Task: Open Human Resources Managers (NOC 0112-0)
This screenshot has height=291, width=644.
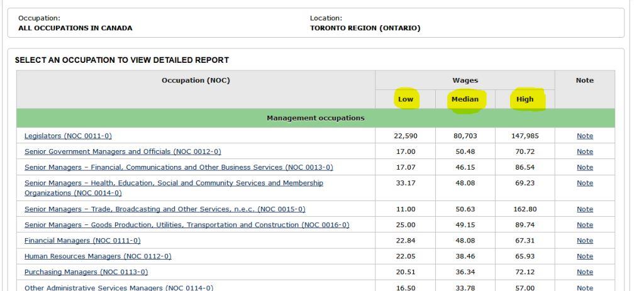Action: pyautogui.click(x=97, y=256)
